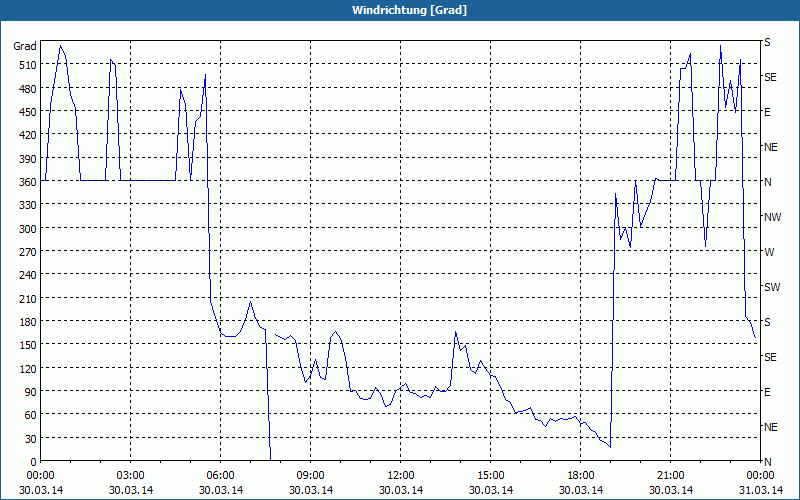
Task: Click the NW compass label
Action: coord(772,217)
